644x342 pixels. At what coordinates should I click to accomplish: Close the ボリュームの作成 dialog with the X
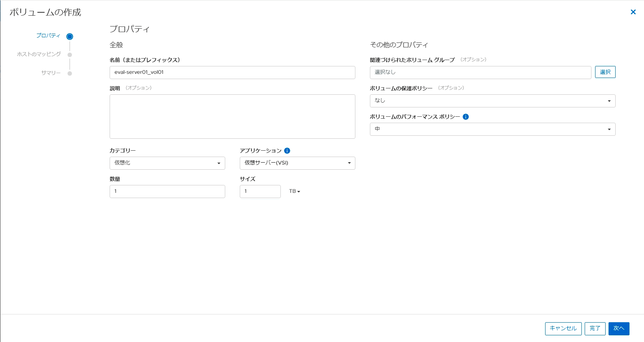(633, 12)
